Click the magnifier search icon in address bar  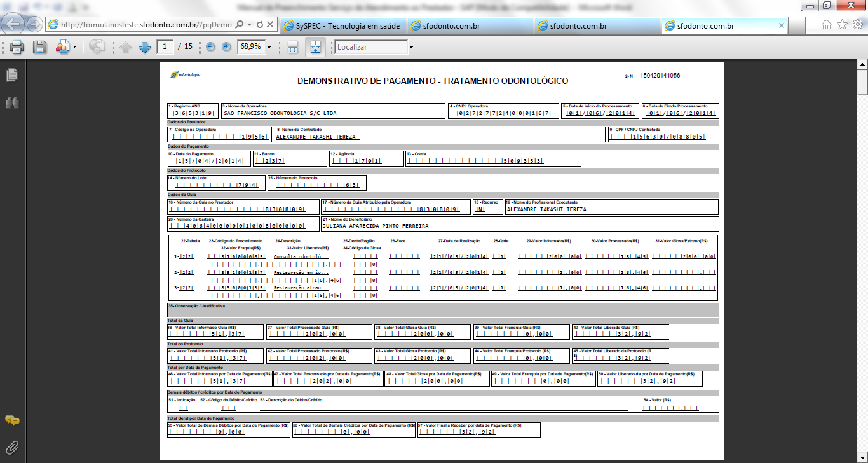[x=240, y=25]
